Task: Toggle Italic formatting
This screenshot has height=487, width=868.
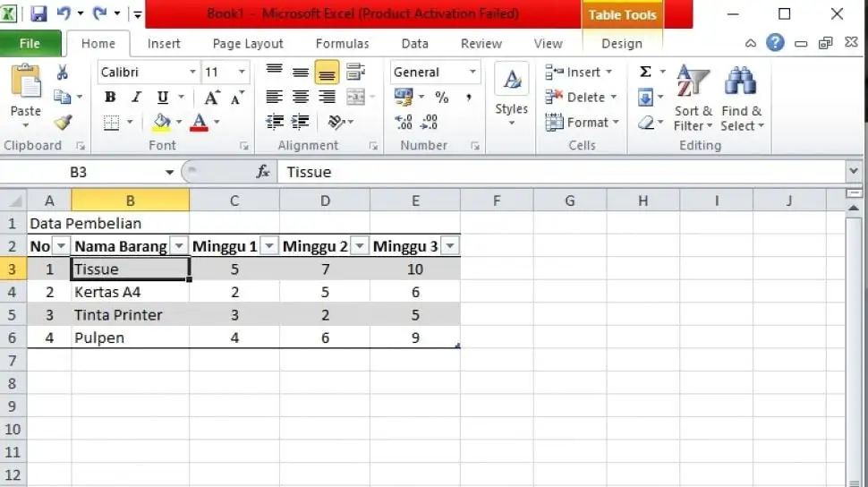Action: [136, 97]
